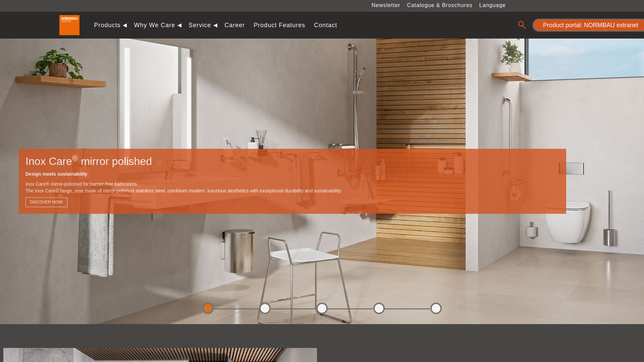This screenshot has height=362, width=644.
Task: Expand the Products menu arrow
Action: coord(125,25)
